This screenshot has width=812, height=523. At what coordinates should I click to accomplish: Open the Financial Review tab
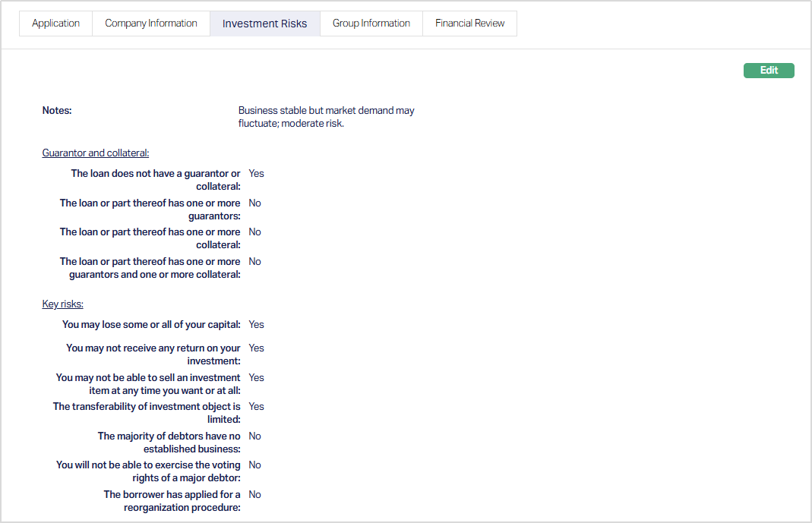[x=469, y=24]
